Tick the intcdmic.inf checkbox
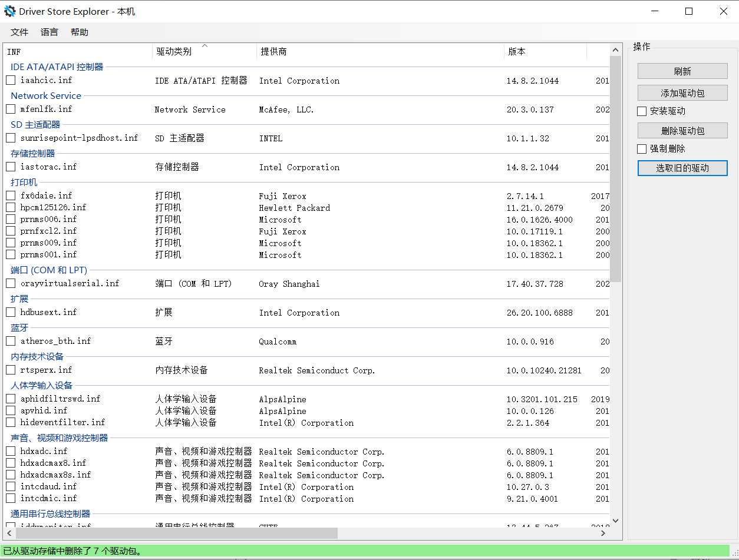Image resolution: width=739 pixels, height=560 pixels. coord(11,498)
